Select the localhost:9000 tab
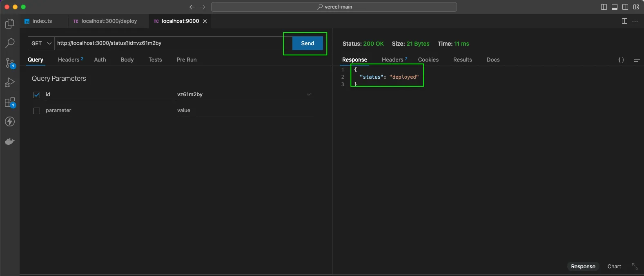This screenshot has width=644, height=276. (x=180, y=21)
